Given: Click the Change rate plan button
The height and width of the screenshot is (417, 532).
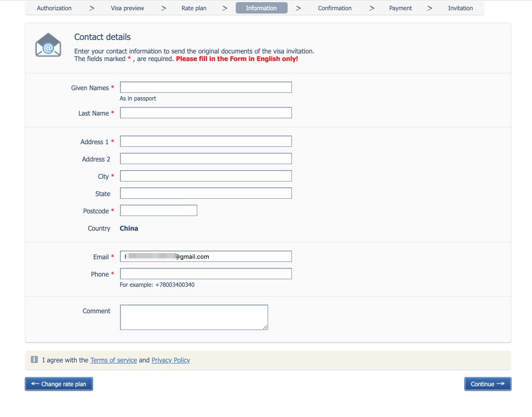Looking at the screenshot, I should coord(59,384).
